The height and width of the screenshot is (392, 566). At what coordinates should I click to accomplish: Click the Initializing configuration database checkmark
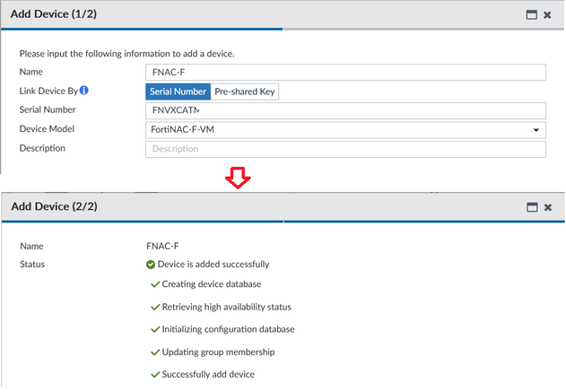pyautogui.click(x=155, y=329)
